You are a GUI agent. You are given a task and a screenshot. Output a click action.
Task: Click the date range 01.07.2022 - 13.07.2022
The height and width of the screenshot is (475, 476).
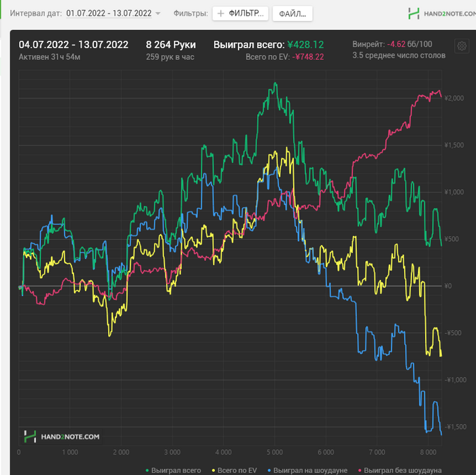click(109, 14)
